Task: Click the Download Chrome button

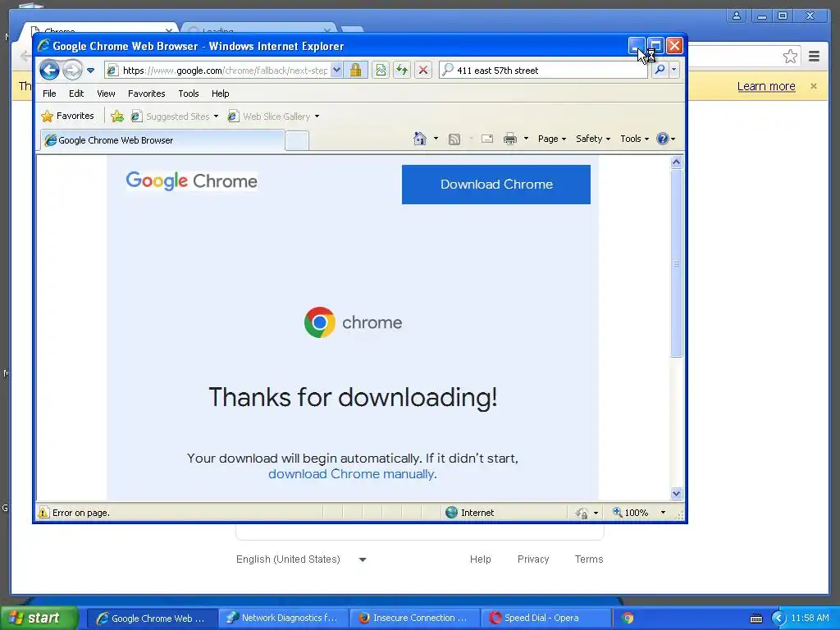Action: 496,185
